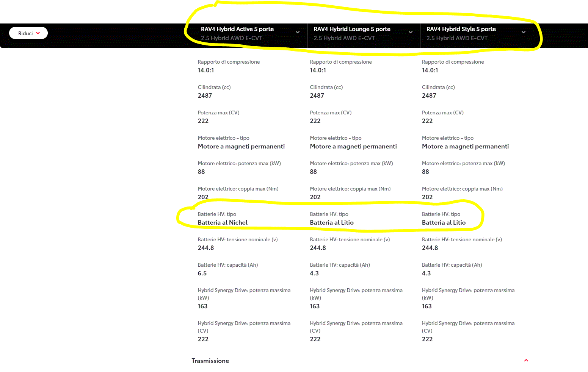
Task: Select the battery capacity value "6.5"
Action: (202, 274)
